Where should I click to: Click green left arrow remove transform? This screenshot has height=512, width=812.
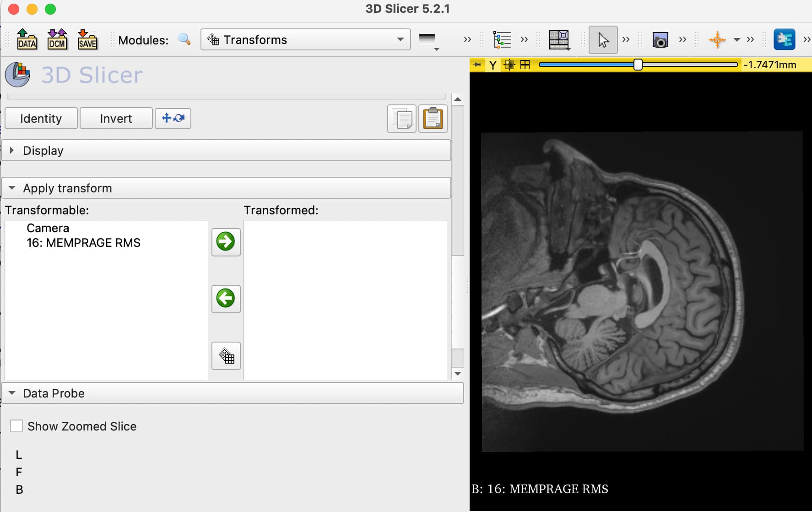(226, 299)
